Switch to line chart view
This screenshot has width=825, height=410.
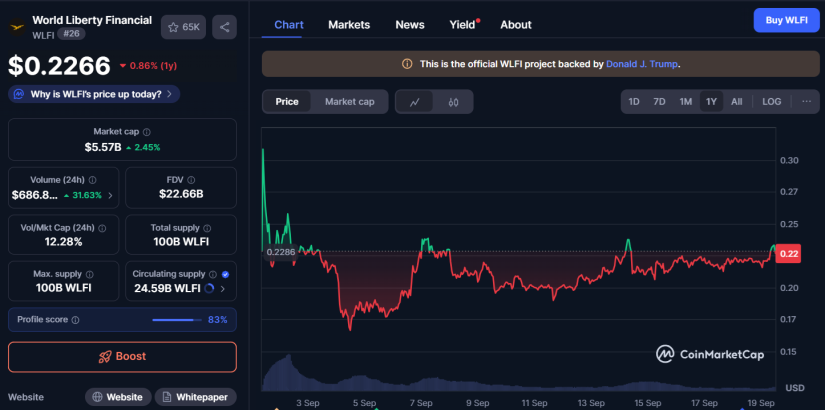coord(415,102)
